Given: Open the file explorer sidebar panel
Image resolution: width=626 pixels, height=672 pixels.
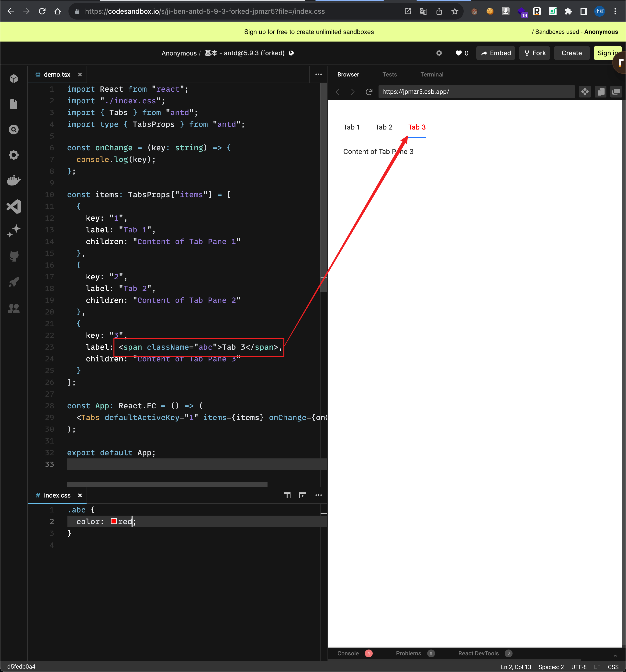Looking at the screenshot, I should [13, 104].
